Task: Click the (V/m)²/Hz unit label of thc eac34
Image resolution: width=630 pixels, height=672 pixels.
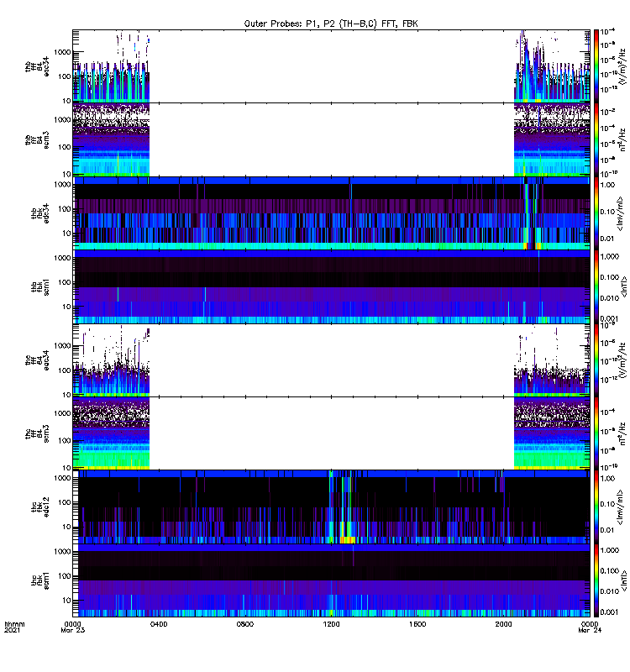Action: 623,360
